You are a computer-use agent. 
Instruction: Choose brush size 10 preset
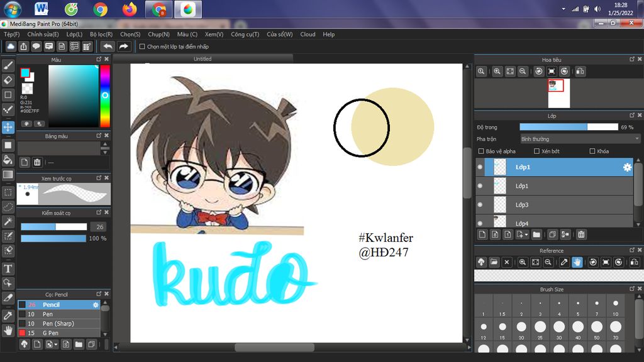[615, 307]
